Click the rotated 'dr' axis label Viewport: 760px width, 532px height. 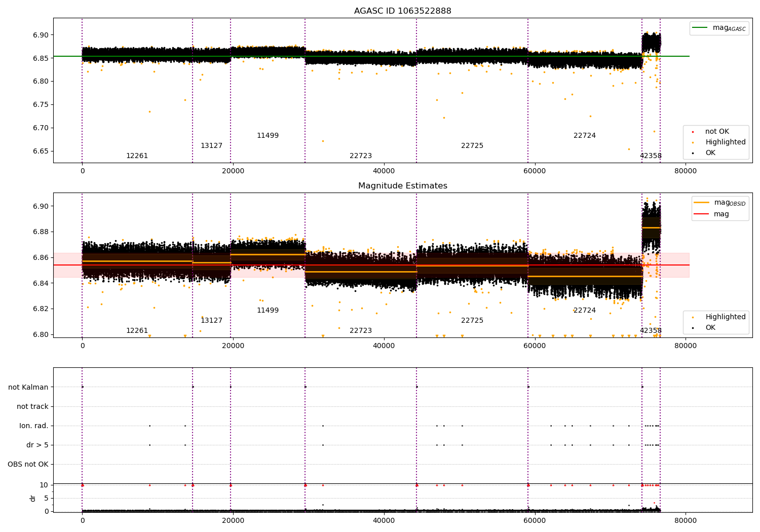[33, 498]
